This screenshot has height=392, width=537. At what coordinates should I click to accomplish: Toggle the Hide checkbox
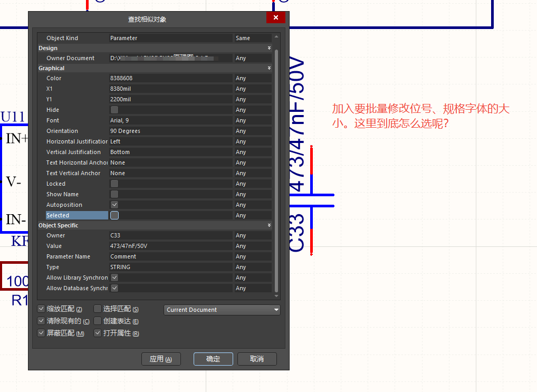point(114,110)
